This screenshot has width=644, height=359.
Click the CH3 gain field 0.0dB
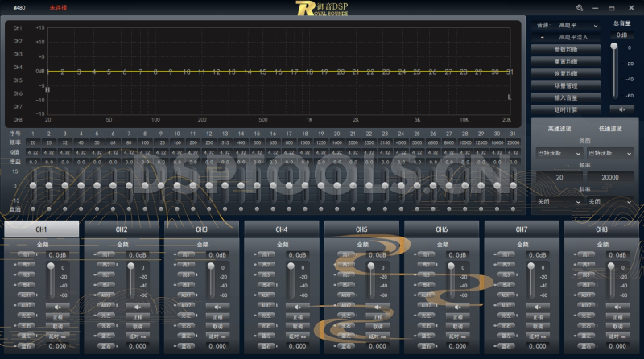217,255
